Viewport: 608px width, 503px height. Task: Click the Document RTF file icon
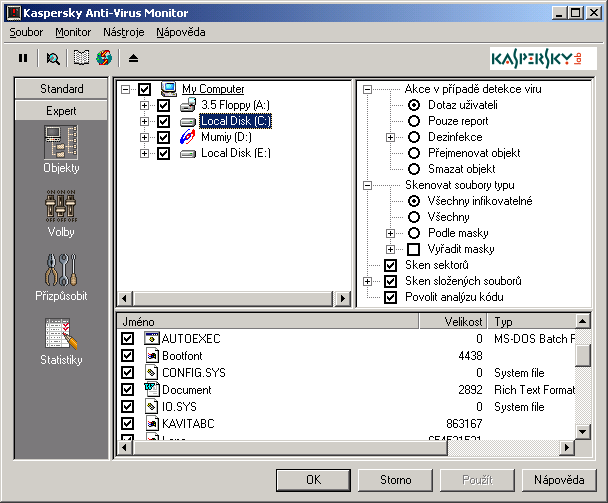[152, 389]
